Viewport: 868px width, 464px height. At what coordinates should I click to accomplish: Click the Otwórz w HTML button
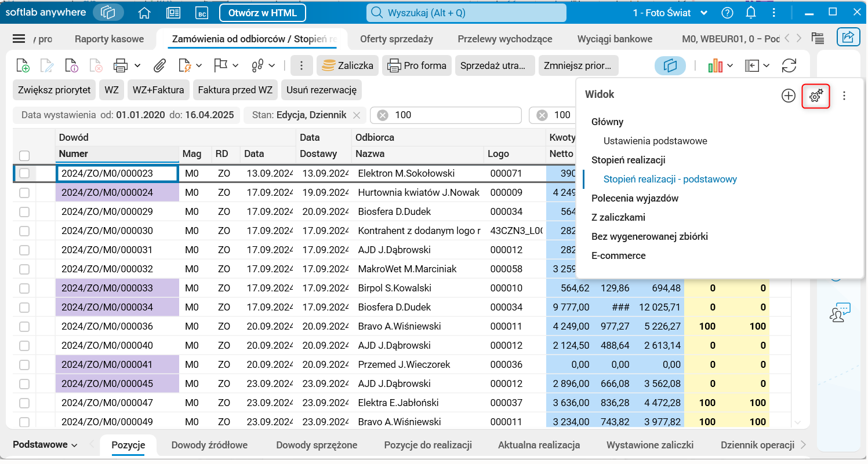click(x=263, y=13)
